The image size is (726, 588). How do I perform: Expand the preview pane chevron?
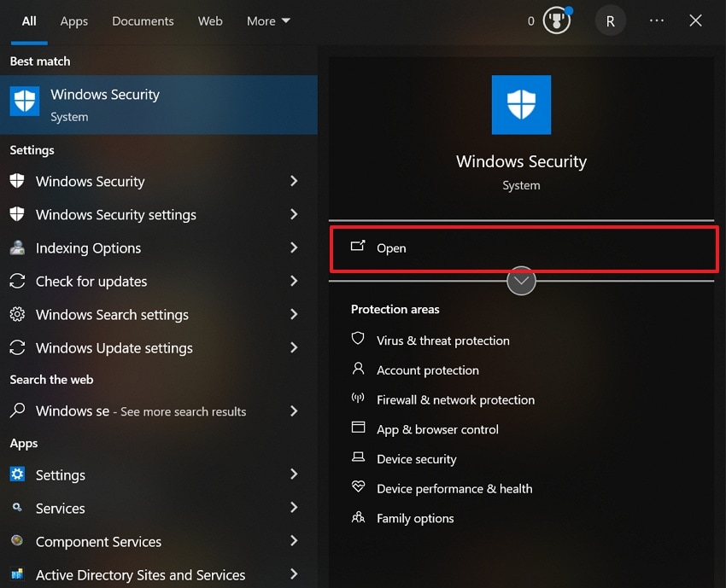[x=521, y=281]
